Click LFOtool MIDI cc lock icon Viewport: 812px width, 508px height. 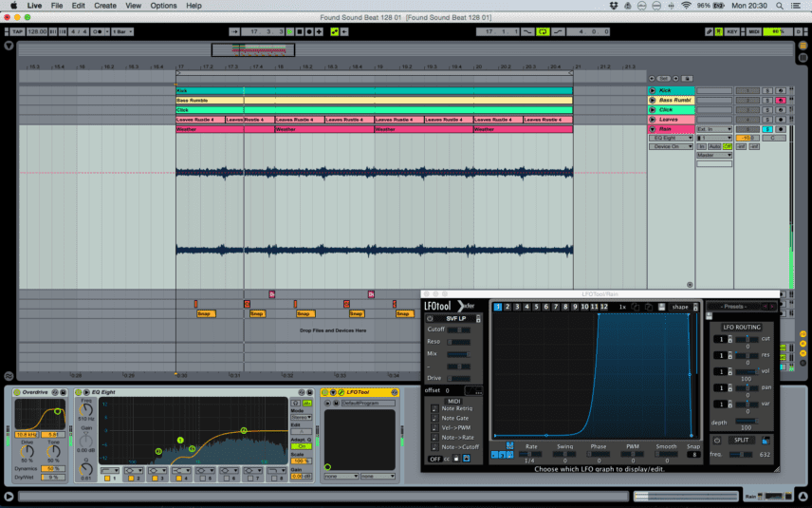pos(455,459)
